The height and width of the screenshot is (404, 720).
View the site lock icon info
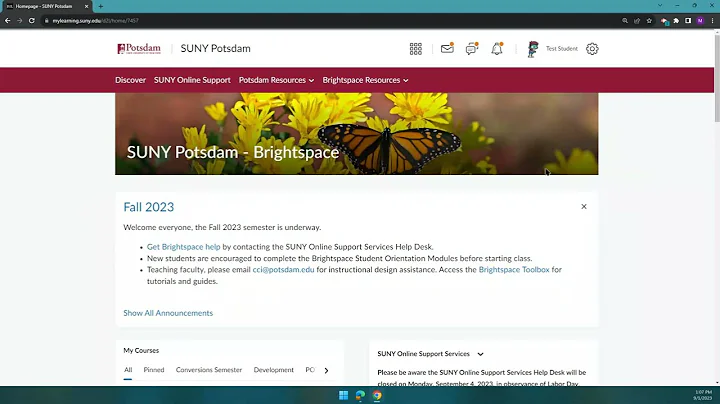pos(46,21)
